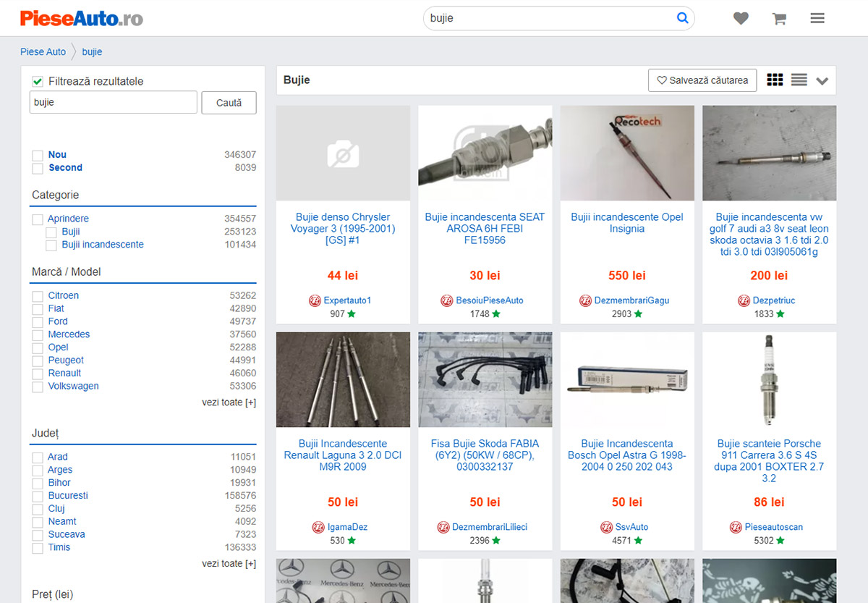Click seller badge icon next to DezmembrariGagu

pyautogui.click(x=585, y=300)
